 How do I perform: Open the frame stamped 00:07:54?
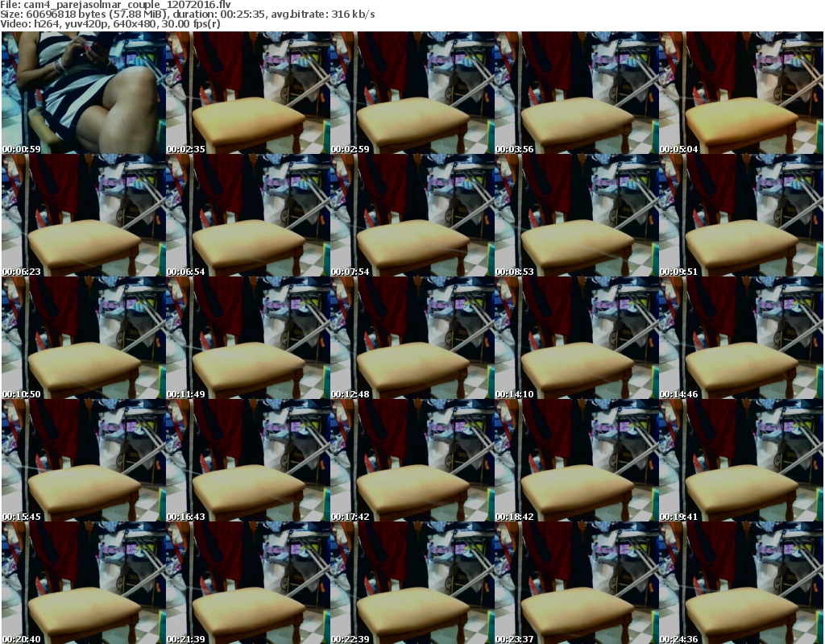[x=412, y=215]
